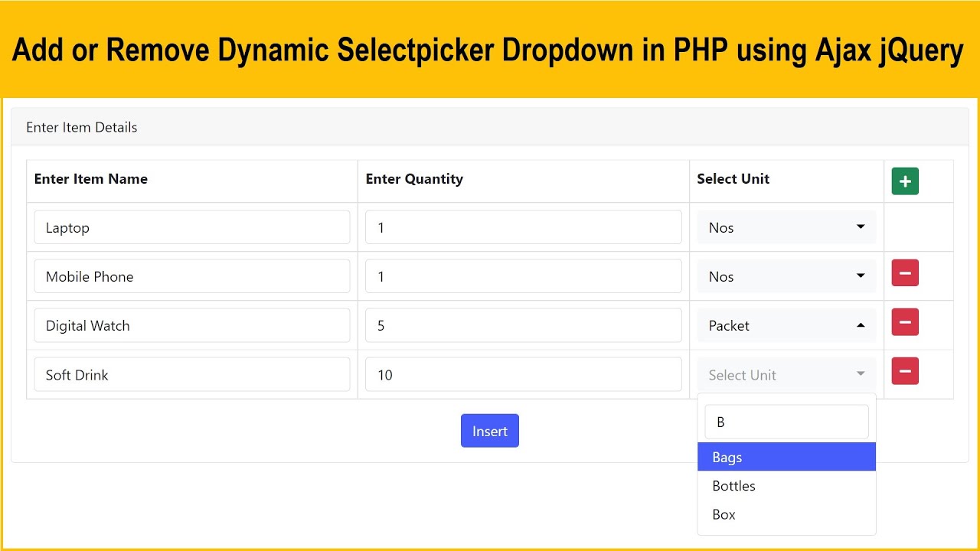Viewport: 980px width, 551px height.
Task: Collapse the Select Unit dropdown
Action: [x=786, y=375]
